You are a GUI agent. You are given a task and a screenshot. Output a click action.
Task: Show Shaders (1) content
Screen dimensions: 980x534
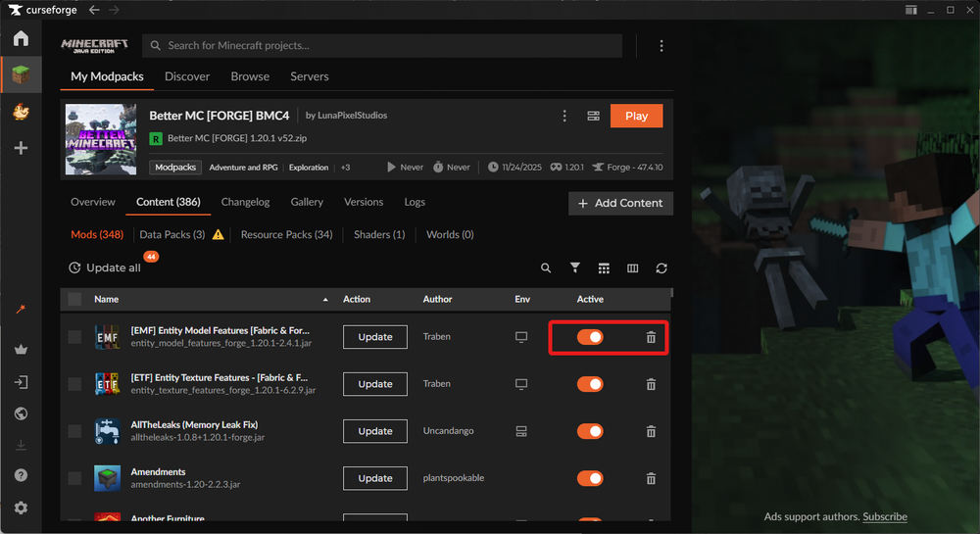tap(379, 235)
